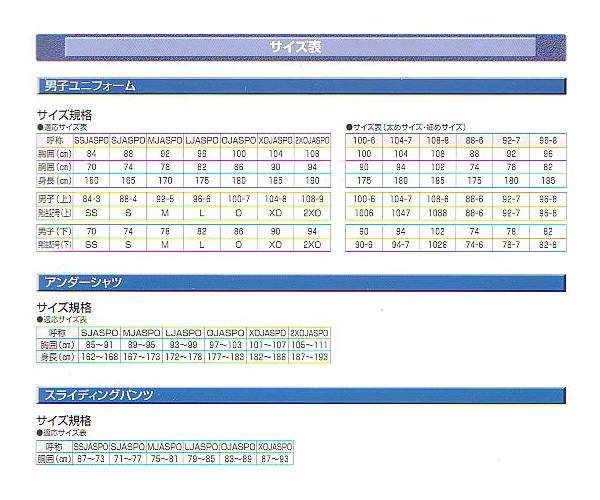Image resolution: width=600 pixels, height=500 pixels.
Task: Click XOJASPO header in sliding pants table
Action: tap(275, 445)
